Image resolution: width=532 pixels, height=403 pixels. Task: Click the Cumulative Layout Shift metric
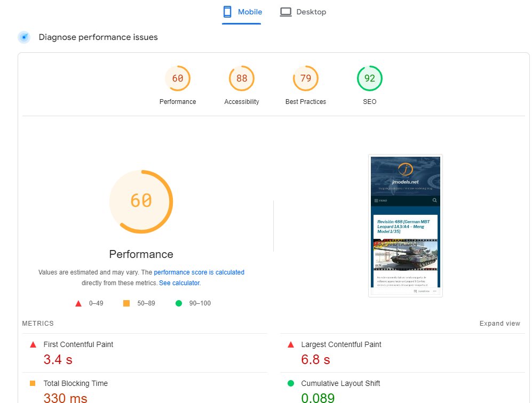tap(340, 383)
